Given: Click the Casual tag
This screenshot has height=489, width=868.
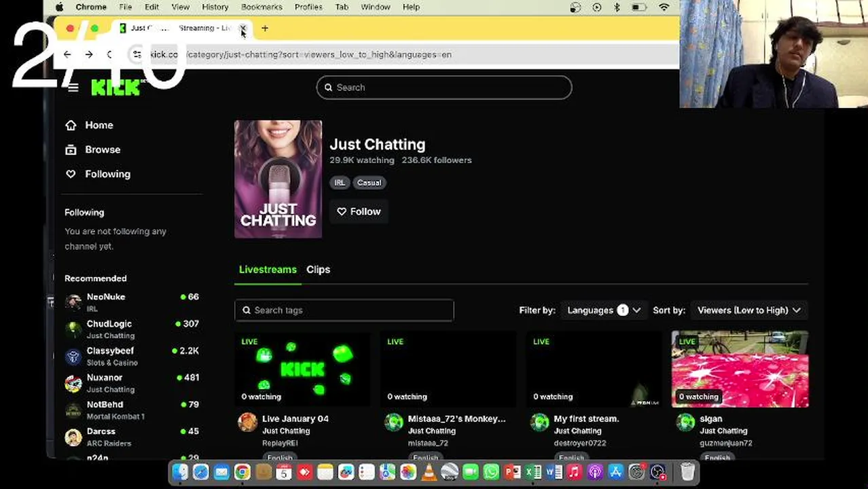Looking at the screenshot, I should click(369, 183).
